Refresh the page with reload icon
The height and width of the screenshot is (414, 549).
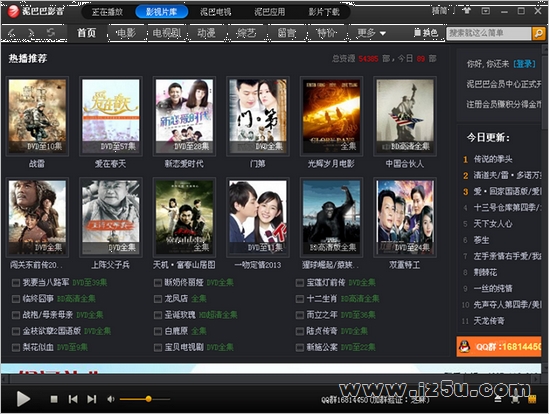(51, 33)
